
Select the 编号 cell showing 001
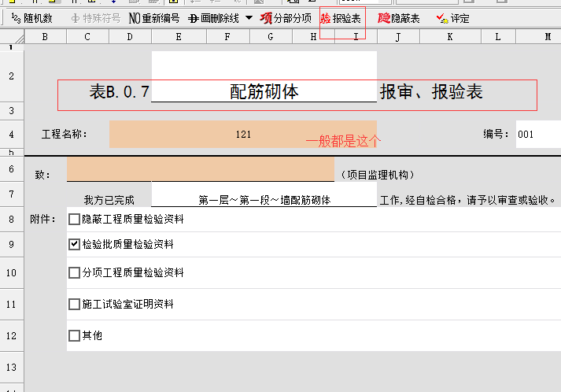537,135
